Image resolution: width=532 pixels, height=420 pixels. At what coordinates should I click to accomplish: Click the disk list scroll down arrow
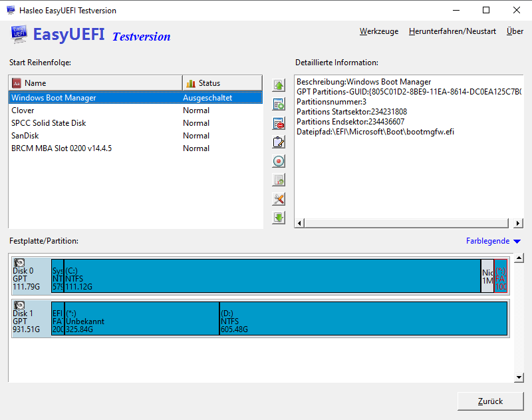(x=519, y=377)
